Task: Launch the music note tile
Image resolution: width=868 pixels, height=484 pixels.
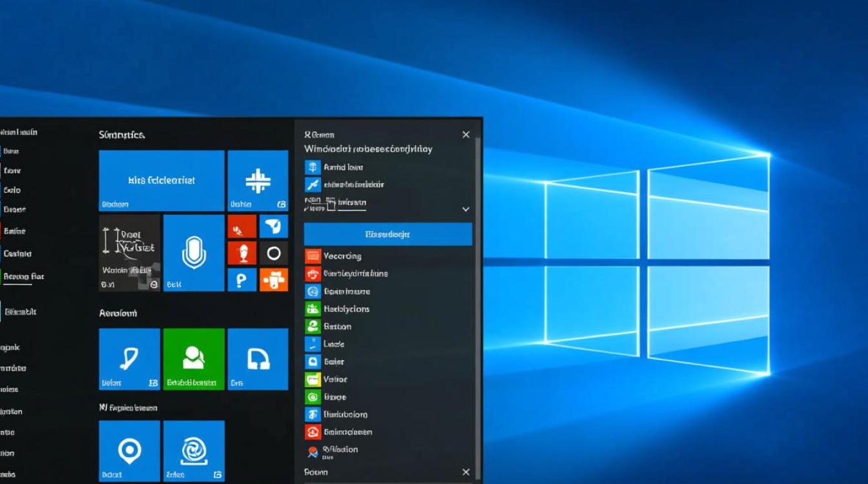Action: [x=129, y=359]
